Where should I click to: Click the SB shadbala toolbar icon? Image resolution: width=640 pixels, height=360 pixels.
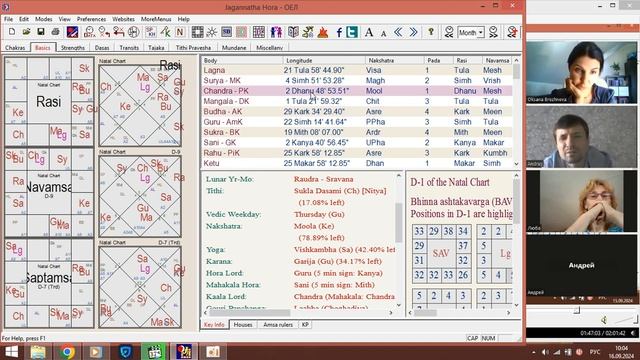pyautogui.click(x=227, y=32)
